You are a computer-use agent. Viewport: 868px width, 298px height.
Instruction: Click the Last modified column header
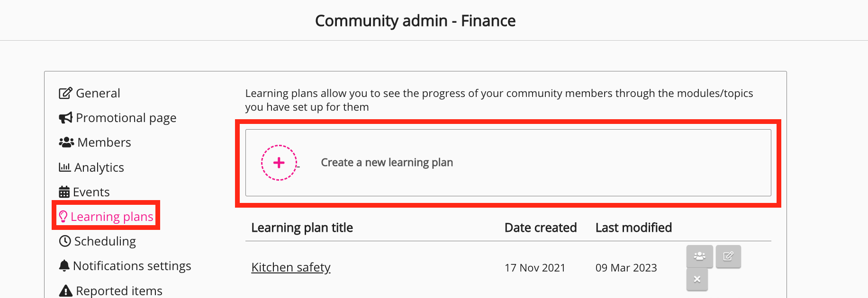(x=633, y=228)
